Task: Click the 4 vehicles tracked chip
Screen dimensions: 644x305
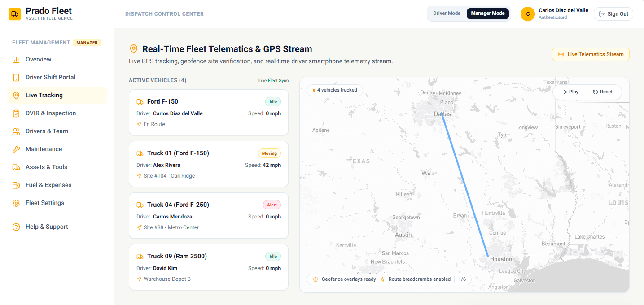Action: click(x=335, y=90)
